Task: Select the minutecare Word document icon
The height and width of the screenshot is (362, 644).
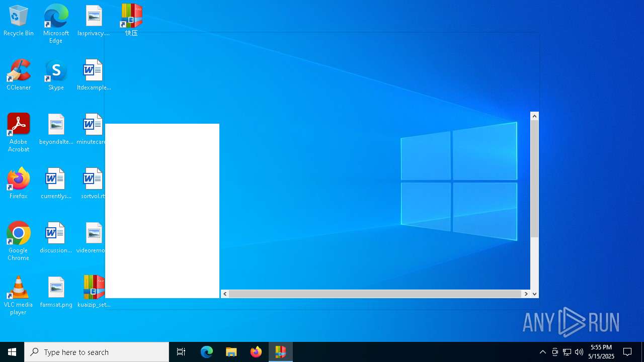Action: pyautogui.click(x=92, y=129)
